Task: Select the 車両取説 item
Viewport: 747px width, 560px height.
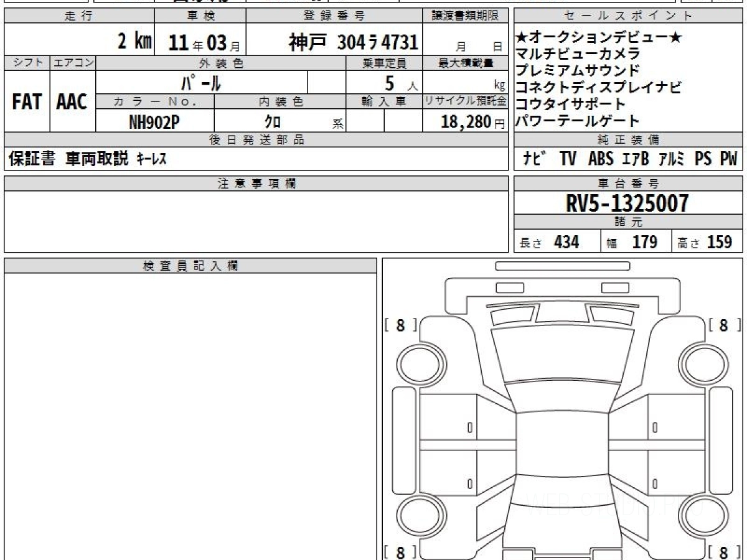Action: 97,159
